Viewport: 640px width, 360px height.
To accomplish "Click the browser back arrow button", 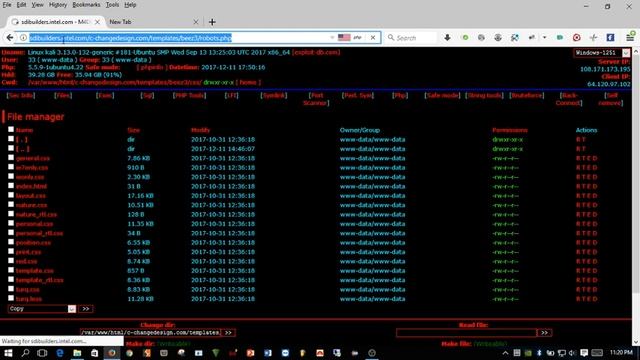I will 10,38.
